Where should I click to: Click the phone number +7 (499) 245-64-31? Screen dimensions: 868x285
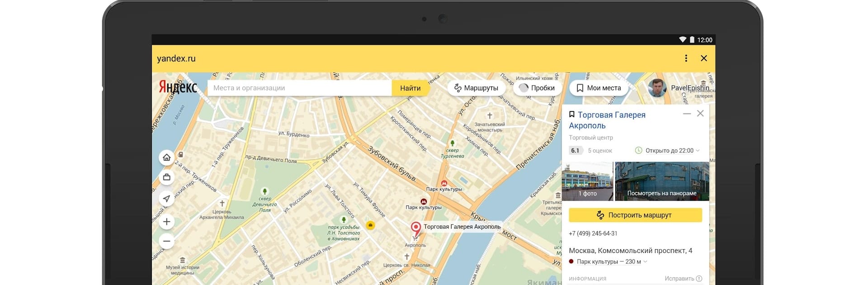tap(593, 233)
